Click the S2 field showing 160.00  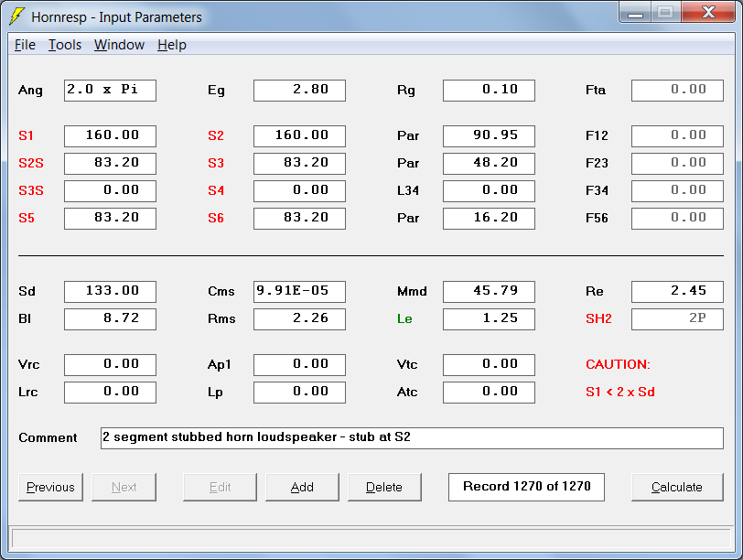tap(299, 136)
